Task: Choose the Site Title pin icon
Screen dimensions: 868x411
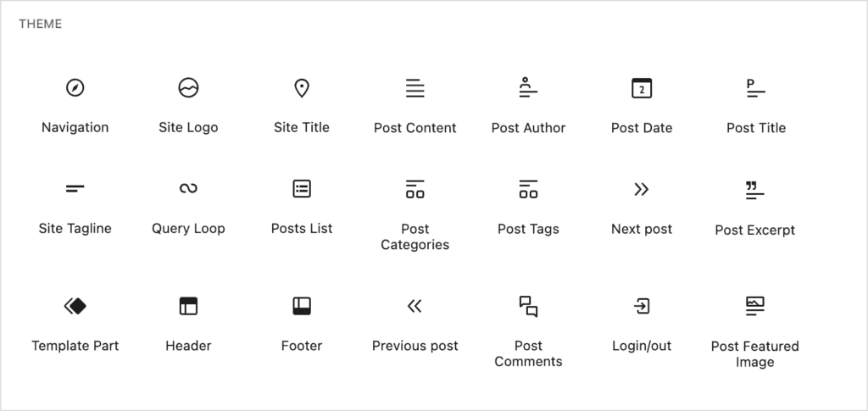Action: tap(302, 88)
